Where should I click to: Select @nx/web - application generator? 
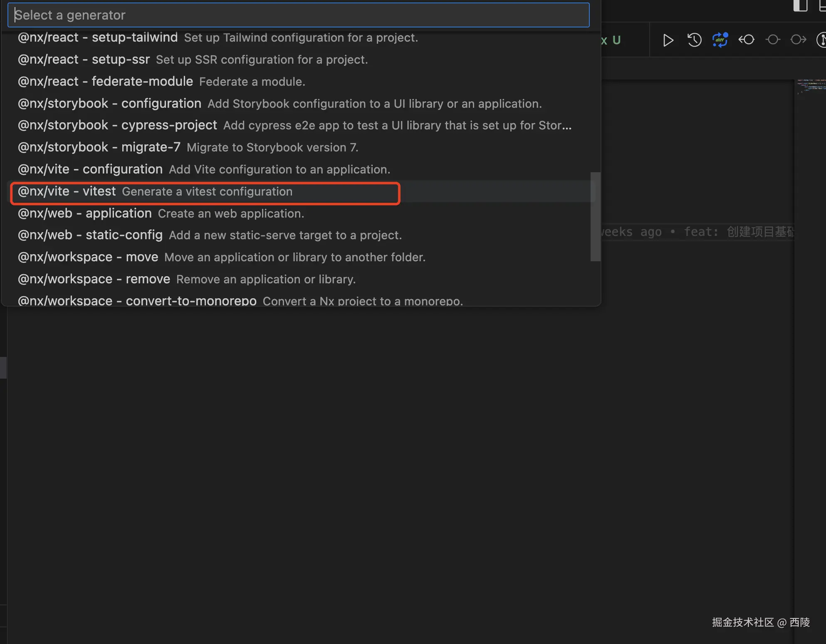161,214
